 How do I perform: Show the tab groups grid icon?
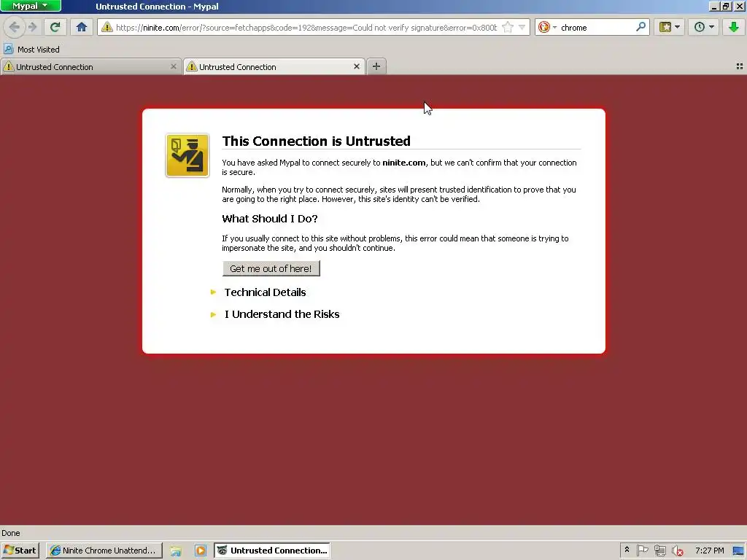point(740,66)
